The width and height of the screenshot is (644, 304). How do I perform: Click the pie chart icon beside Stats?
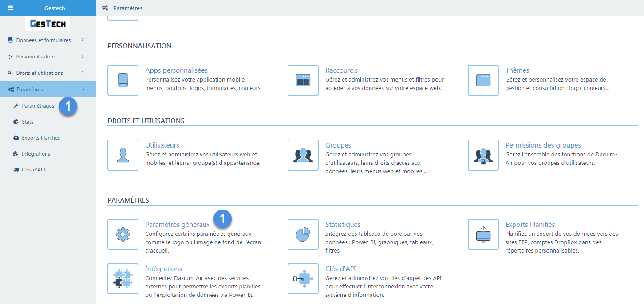[x=16, y=121]
